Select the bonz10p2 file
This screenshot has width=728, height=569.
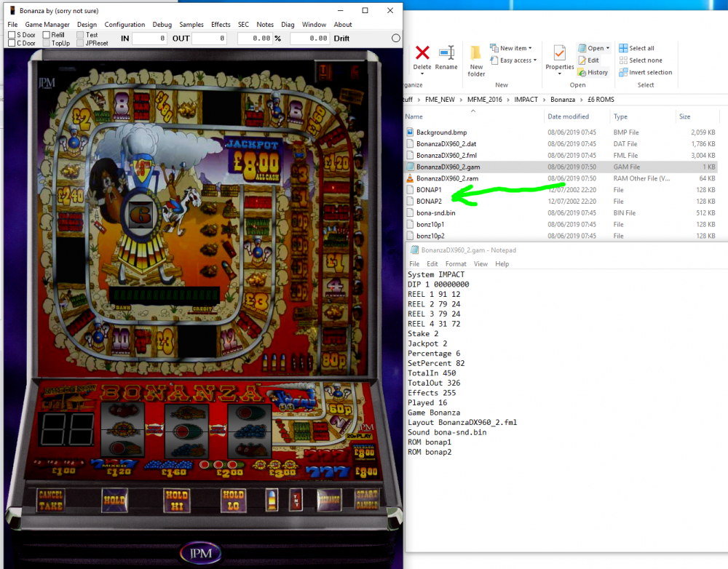pyautogui.click(x=561, y=236)
